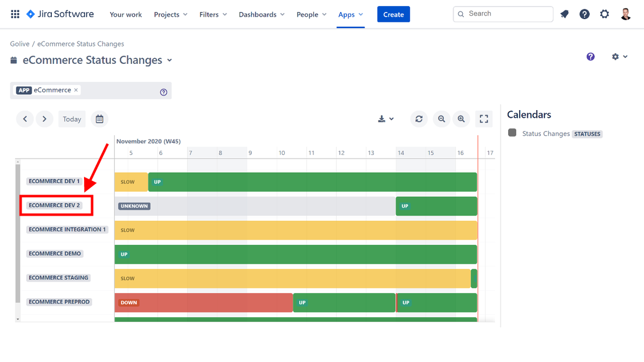
Task: Open the Jira settings gear in header
Action: point(604,14)
